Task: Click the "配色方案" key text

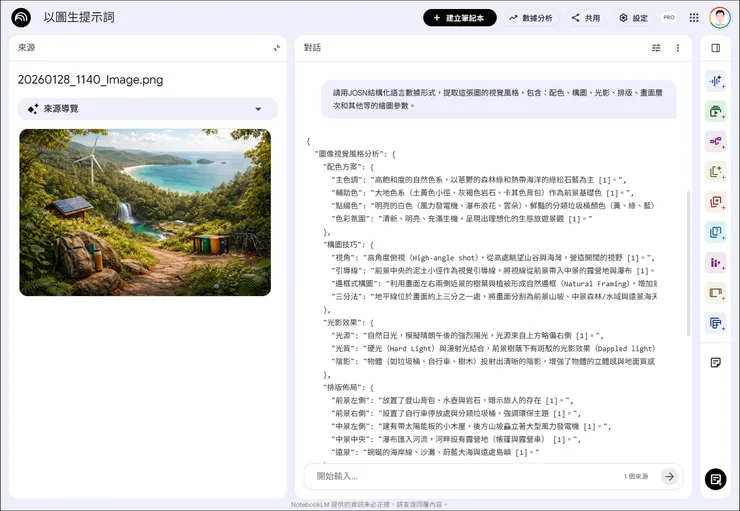Action: [343, 167]
